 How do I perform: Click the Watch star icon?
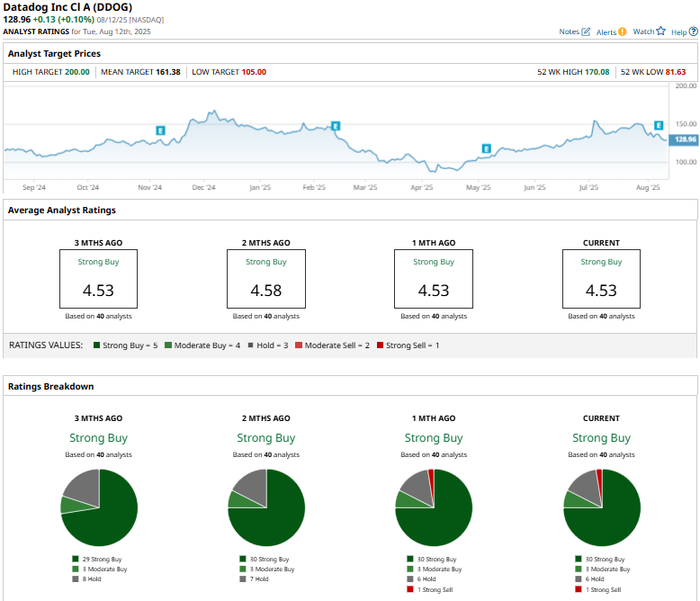coord(660,31)
